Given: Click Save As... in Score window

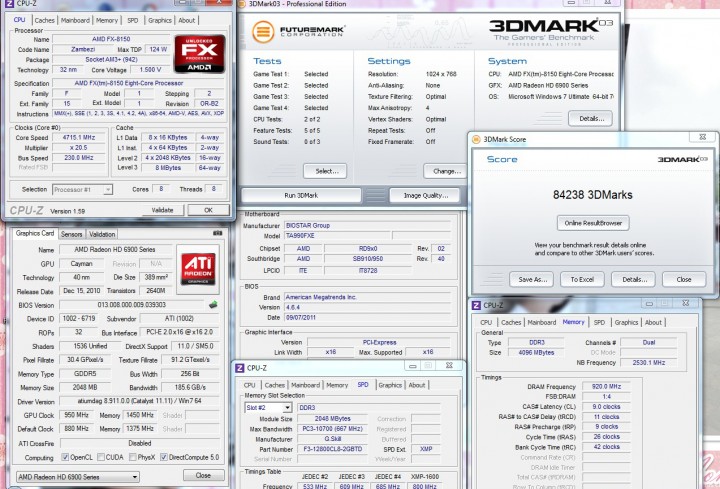Looking at the screenshot, I should [x=531, y=279].
